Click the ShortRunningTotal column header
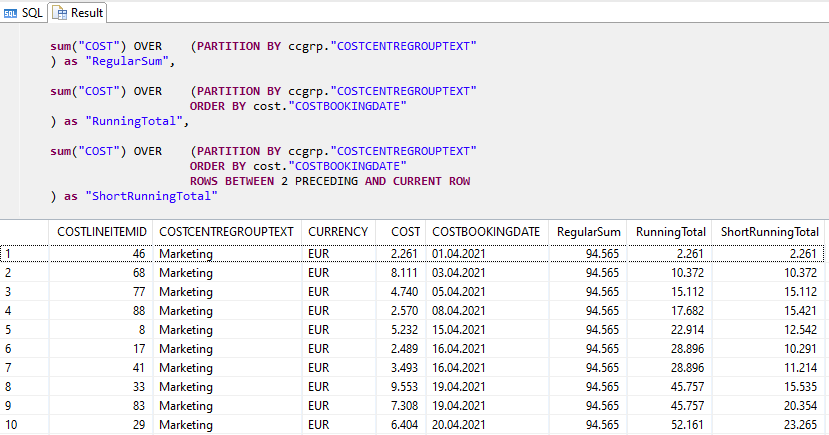The width and height of the screenshot is (829, 435). pos(763,231)
